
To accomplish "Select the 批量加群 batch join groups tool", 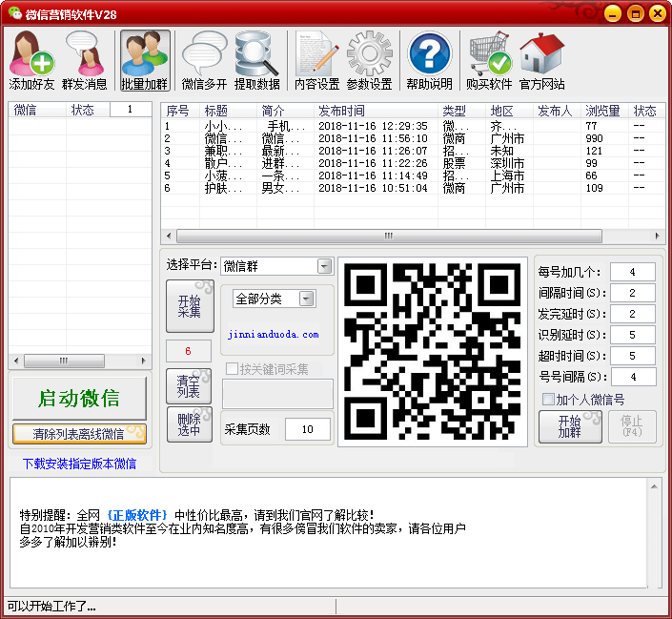I will [x=145, y=60].
